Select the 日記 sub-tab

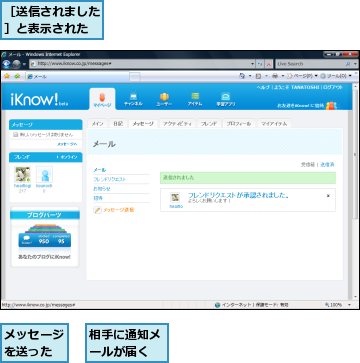coord(118,124)
